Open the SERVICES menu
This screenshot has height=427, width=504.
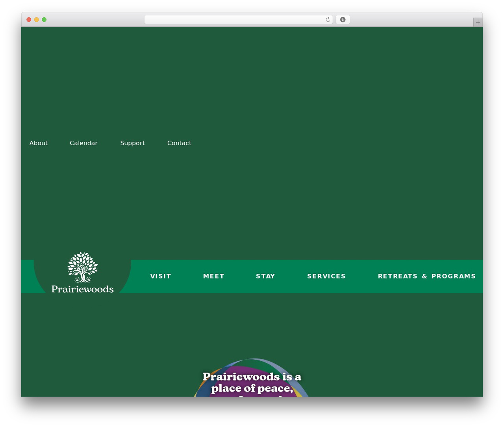point(326,276)
